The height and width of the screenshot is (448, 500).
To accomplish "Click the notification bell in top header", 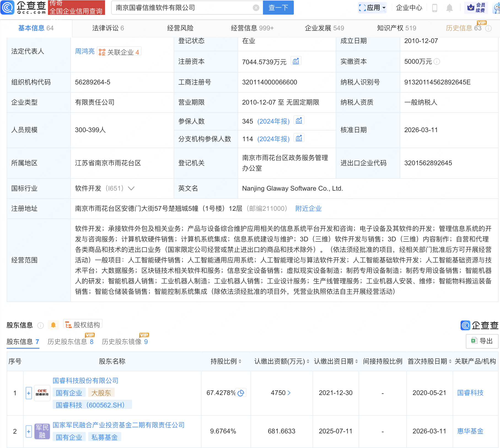I will tap(449, 8).
